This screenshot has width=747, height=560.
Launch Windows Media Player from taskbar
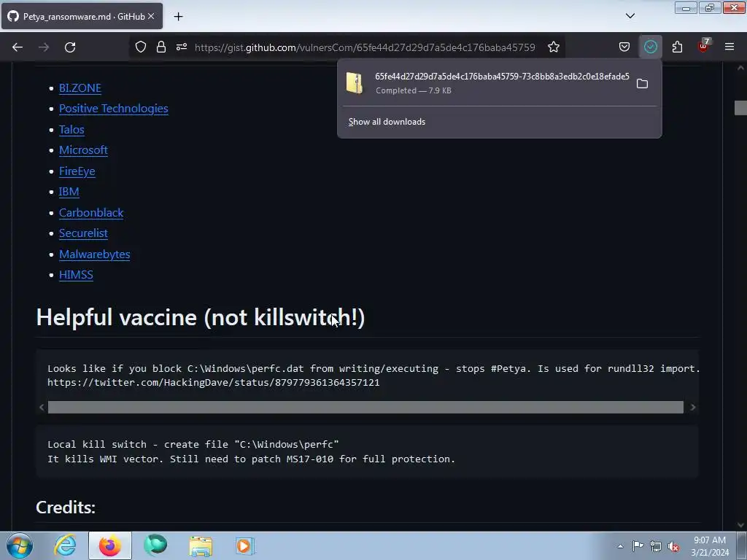[245, 545]
